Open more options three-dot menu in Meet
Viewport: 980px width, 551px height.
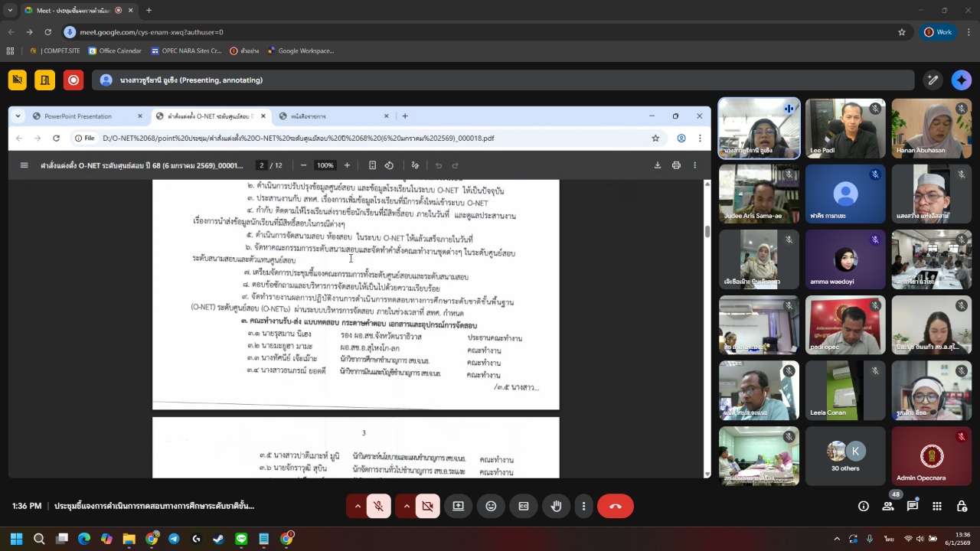(x=583, y=506)
